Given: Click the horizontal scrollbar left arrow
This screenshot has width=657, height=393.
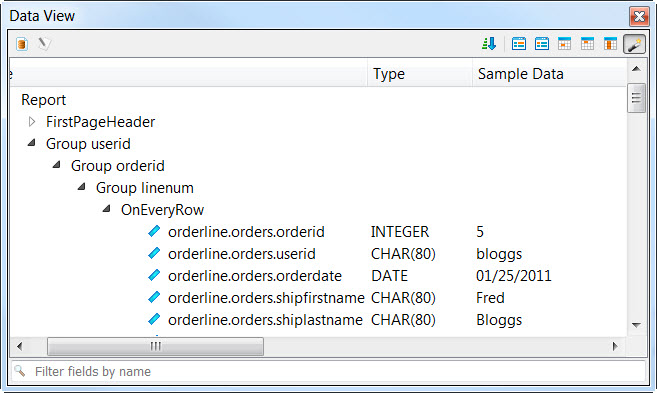Looking at the screenshot, I should [19, 346].
